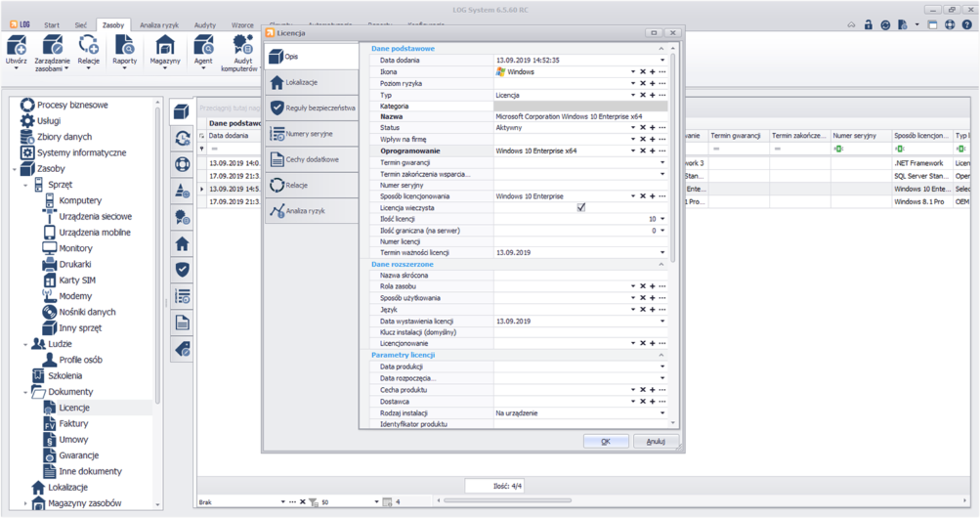The image size is (980, 518).
Task: Select Gwarancje in the tree
Action: point(79,455)
